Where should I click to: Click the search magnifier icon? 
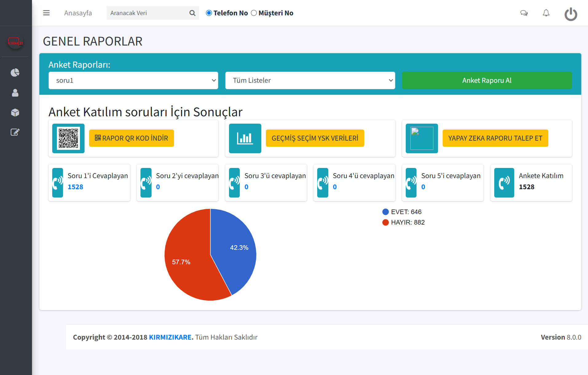[192, 13]
